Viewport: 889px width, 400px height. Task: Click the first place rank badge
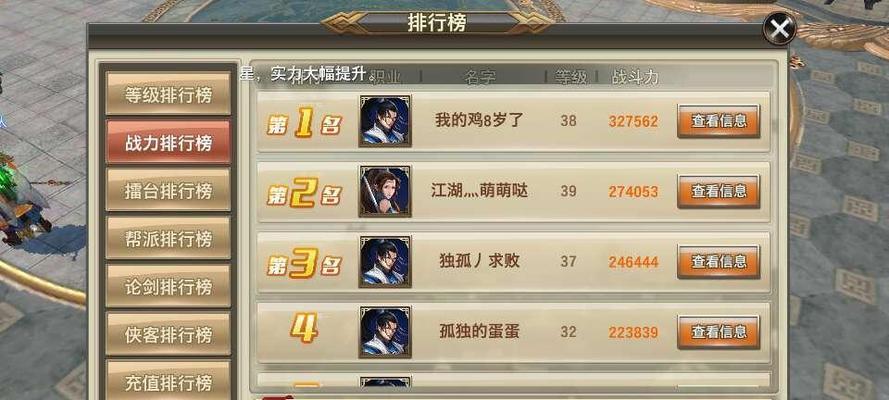[x=304, y=124]
